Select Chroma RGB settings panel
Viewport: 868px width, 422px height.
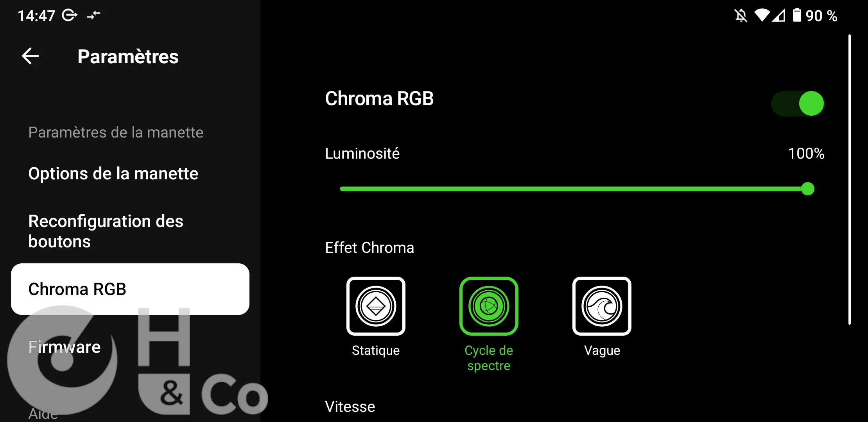tap(130, 289)
